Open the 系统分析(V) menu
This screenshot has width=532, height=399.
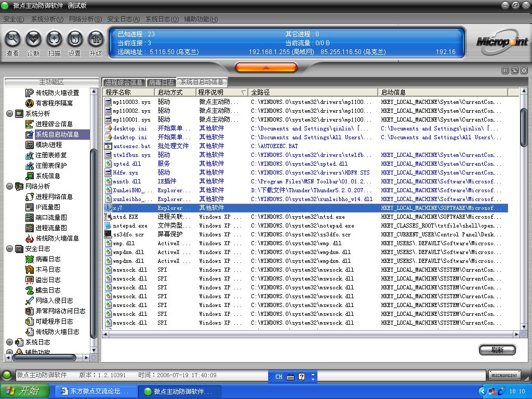47,19
